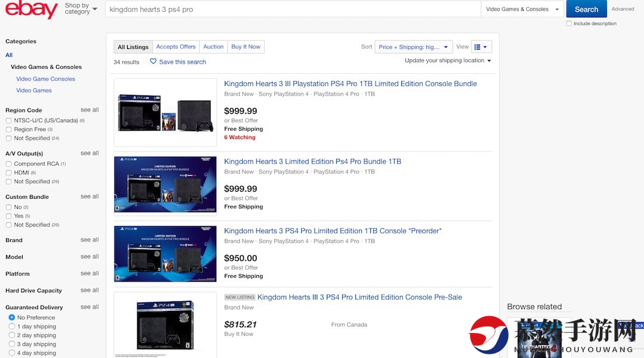Select 4 day shipping radio

click(x=11, y=353)
